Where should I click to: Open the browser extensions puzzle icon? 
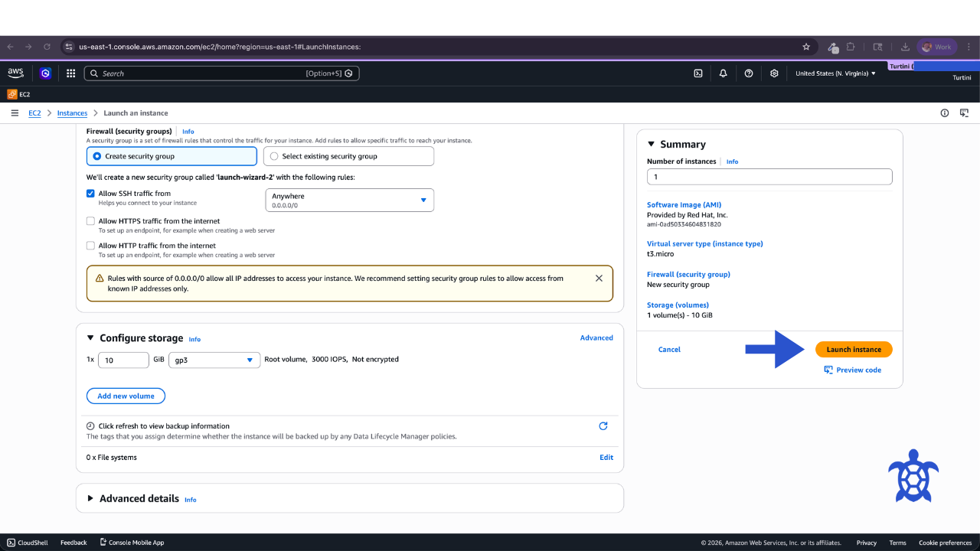(851, 47)
